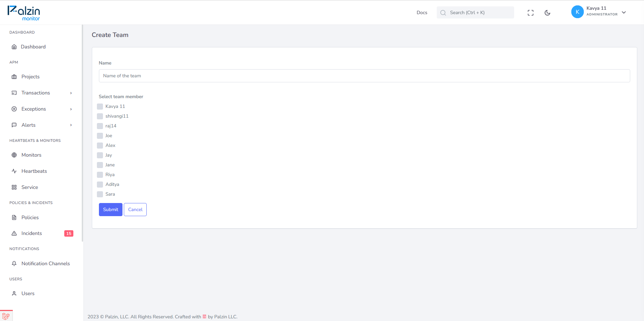Toggle fullscreen mode icon

[x=531, y=13]
